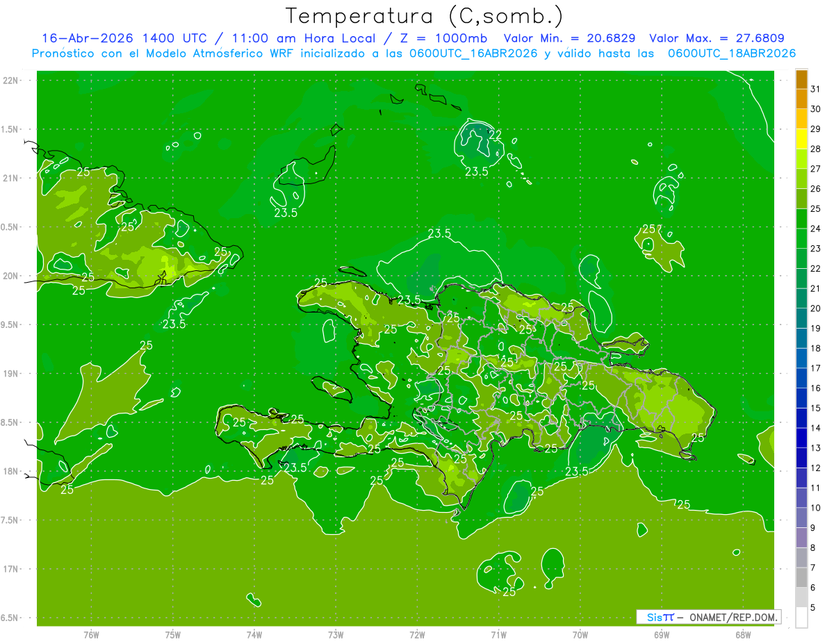Click the yellow 28 legend color swatch
Image resolution: width=834 pixels, height=644 pixels.
click(801, 140)
